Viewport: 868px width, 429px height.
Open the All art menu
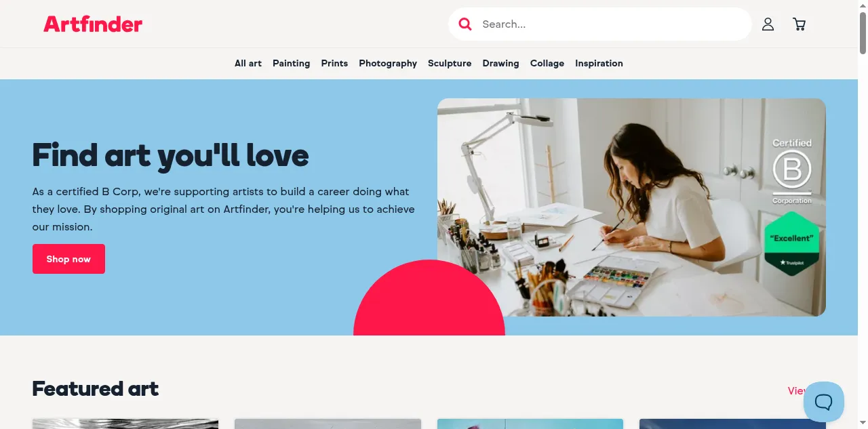pos(248,63)
